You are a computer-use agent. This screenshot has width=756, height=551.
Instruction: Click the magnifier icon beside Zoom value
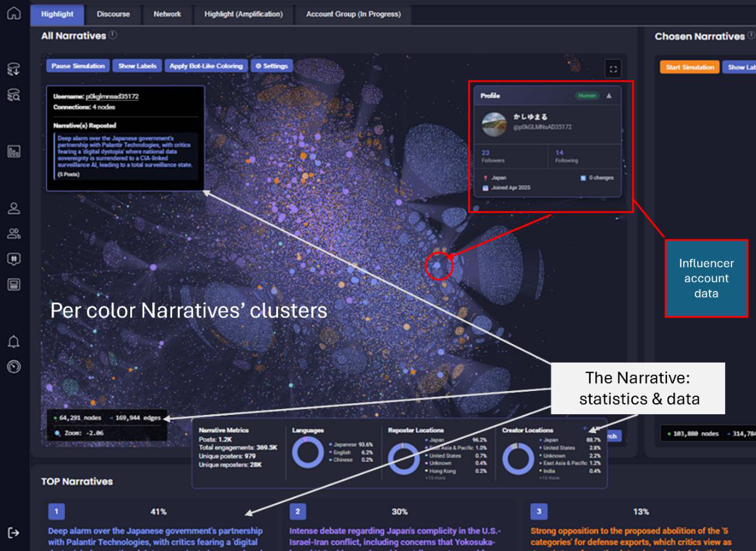point(57,433)
